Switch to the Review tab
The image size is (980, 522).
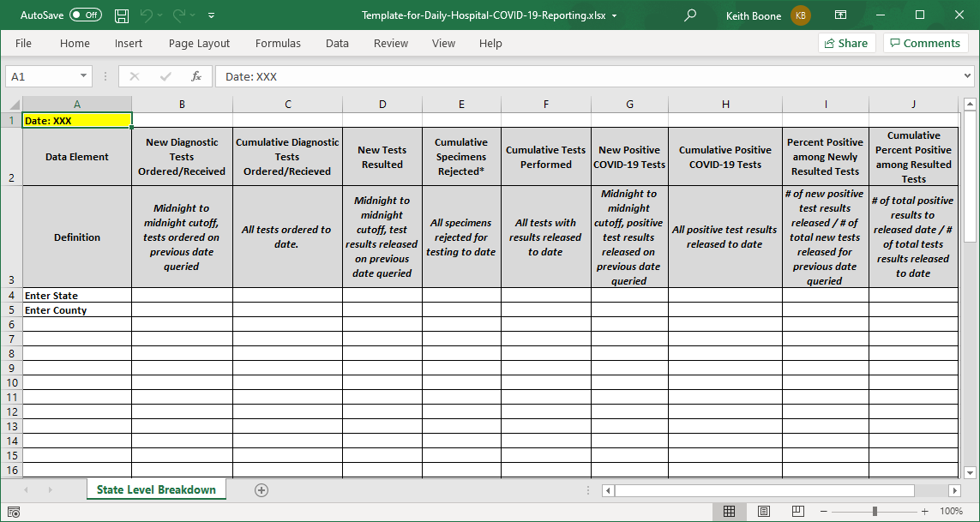tap(391, 43)
